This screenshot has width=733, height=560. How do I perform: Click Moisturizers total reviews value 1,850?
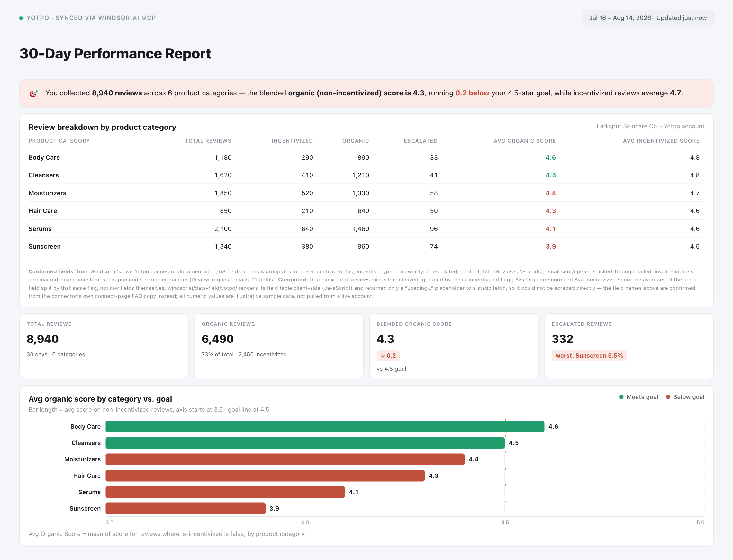223,193
